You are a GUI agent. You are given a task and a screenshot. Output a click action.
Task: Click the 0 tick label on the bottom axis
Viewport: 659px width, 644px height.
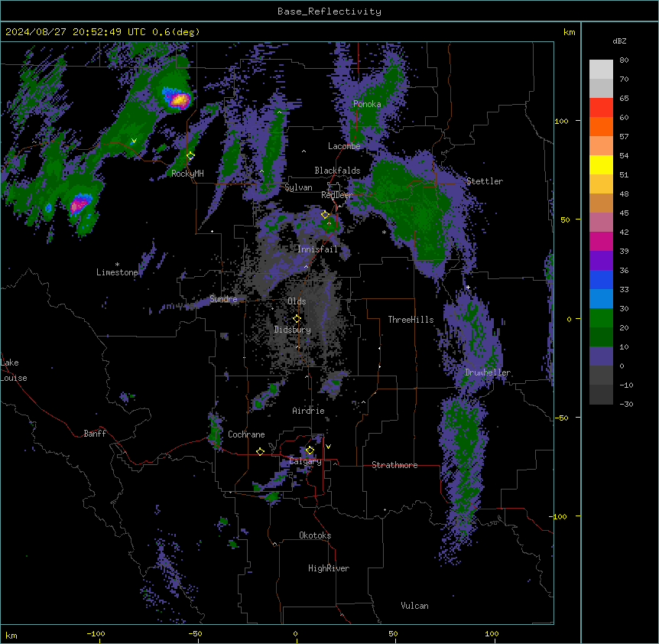[x=295, y=634]
